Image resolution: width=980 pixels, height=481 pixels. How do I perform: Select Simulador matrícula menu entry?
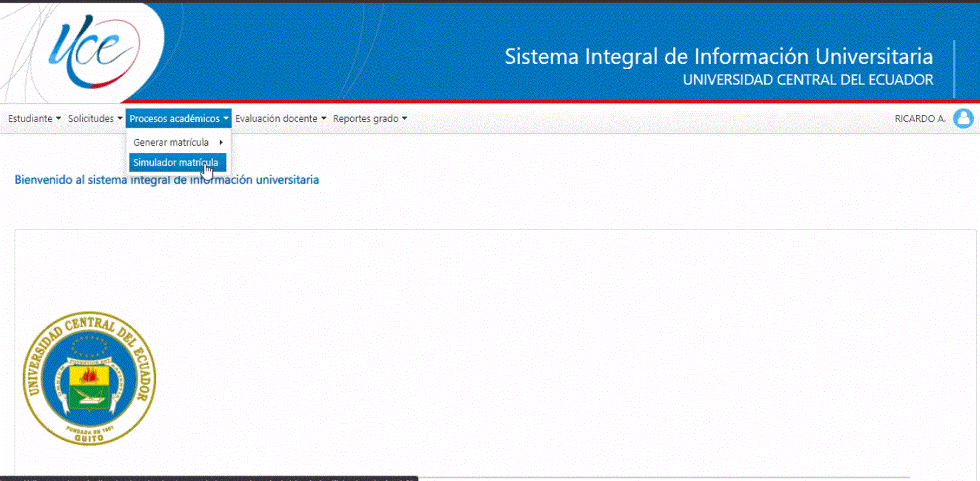click(x=178, y=162)
